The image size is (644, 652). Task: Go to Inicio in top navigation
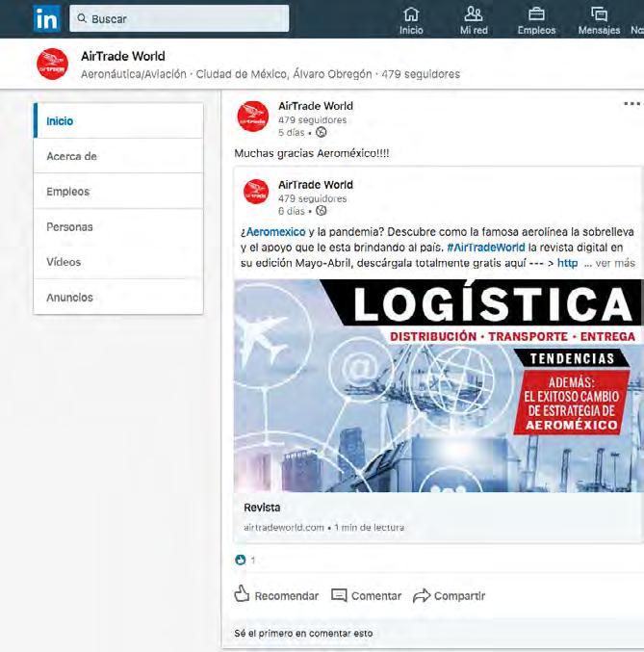coord(411,21)
